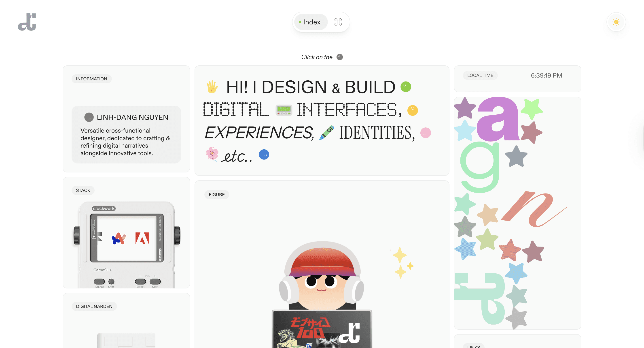This screenshot has height=348, width=644.
Task: Click the yellow smiley after INTERFACES
Action: pos(413,110)
